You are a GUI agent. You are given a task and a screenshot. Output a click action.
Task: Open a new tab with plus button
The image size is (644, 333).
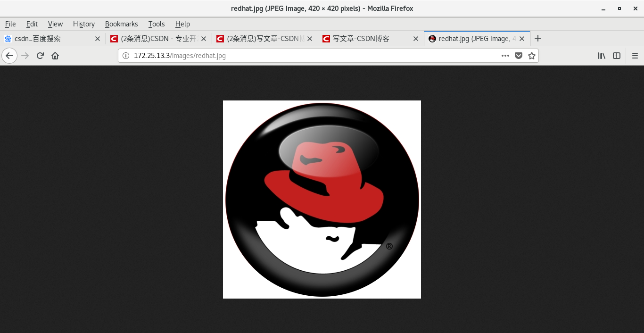(x=538, y=39)
